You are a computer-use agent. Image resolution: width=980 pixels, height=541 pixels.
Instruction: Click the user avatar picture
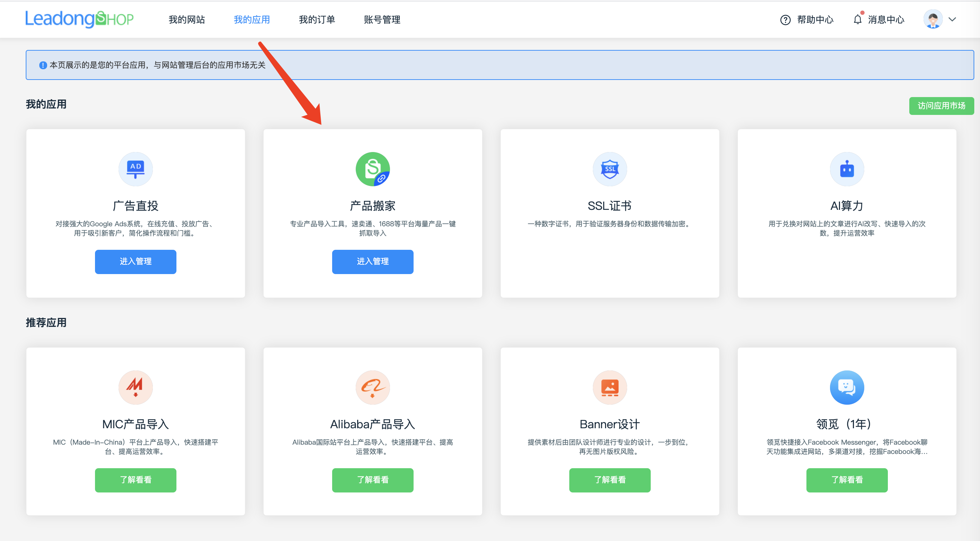point(933,19)
